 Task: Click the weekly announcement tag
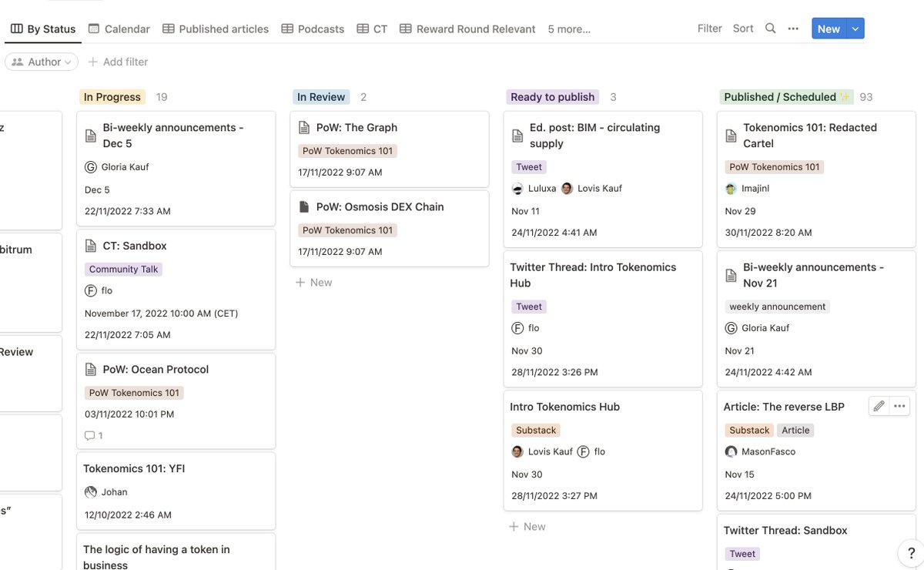tap(778, 307)
